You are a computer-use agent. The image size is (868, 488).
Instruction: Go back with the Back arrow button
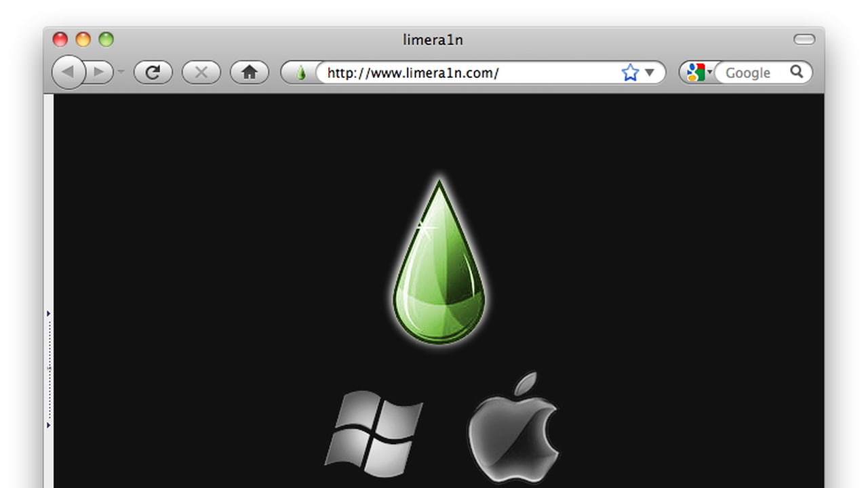[68, 73]
